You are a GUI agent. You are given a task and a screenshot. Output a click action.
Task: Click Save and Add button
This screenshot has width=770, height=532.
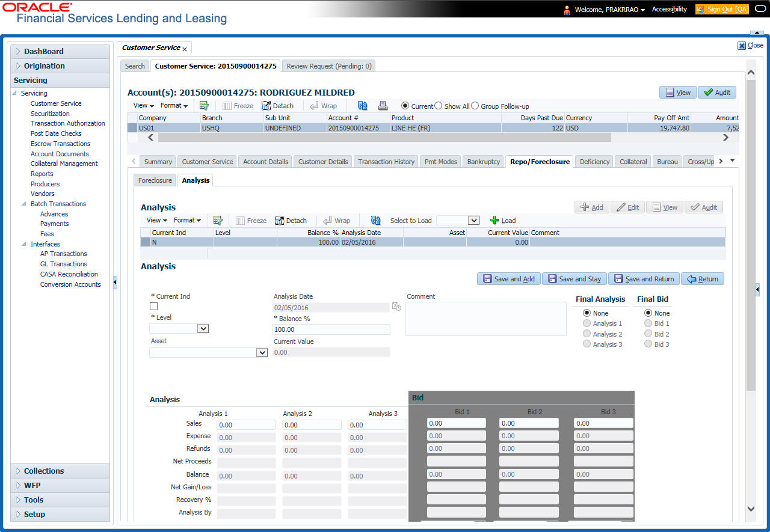[508, 279]
